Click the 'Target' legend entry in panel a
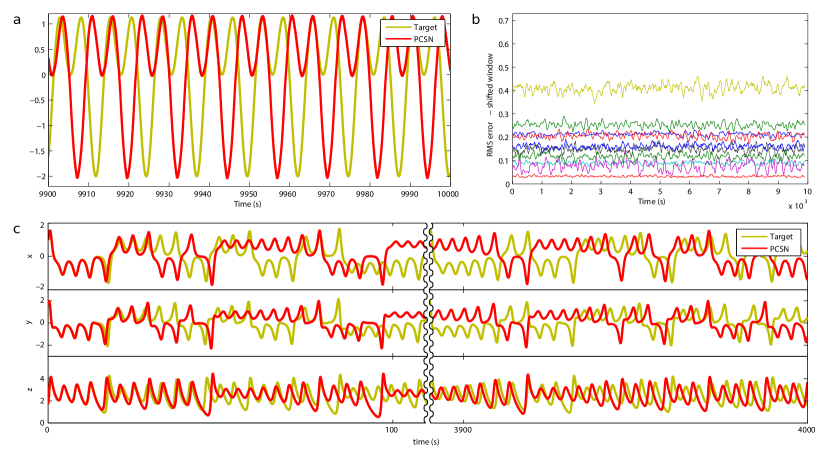 click(x=425, y=28)
